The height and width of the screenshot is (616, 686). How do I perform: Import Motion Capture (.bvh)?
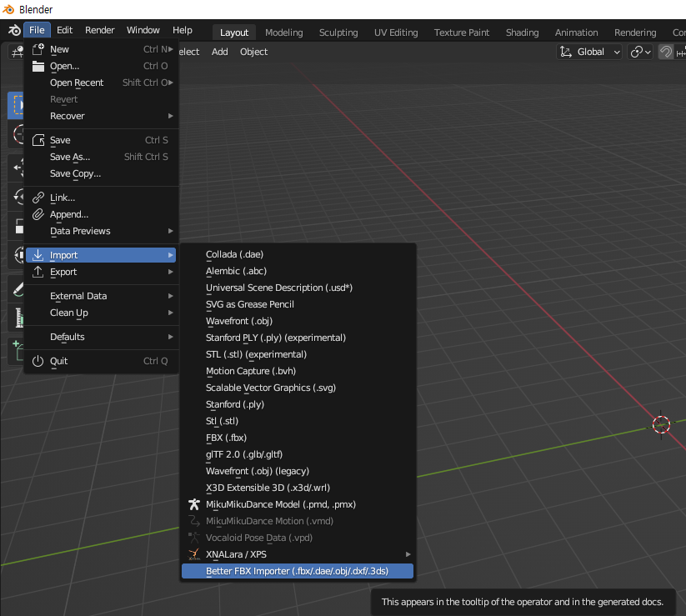tap(298, 371)
